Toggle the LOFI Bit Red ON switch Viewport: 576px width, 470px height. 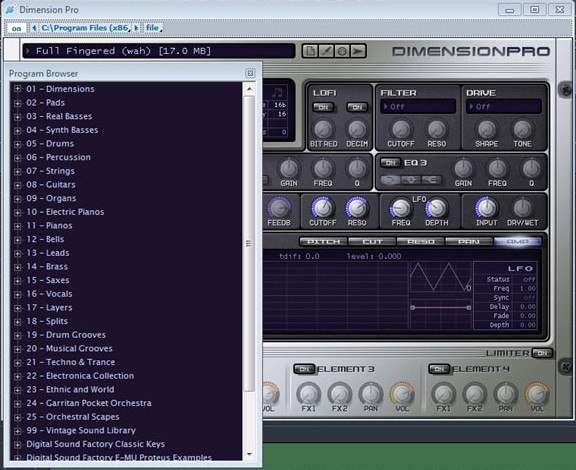[323, 107]
